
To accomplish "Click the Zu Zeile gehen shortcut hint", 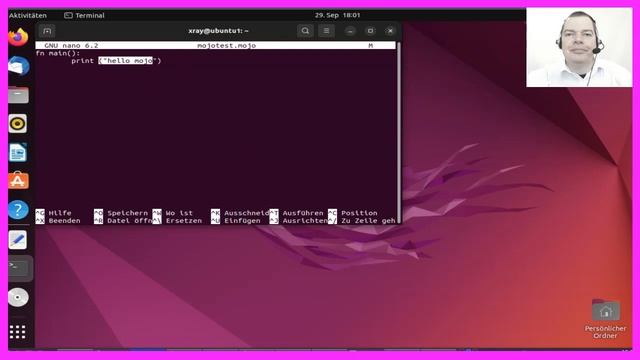I will coord(362,221).
